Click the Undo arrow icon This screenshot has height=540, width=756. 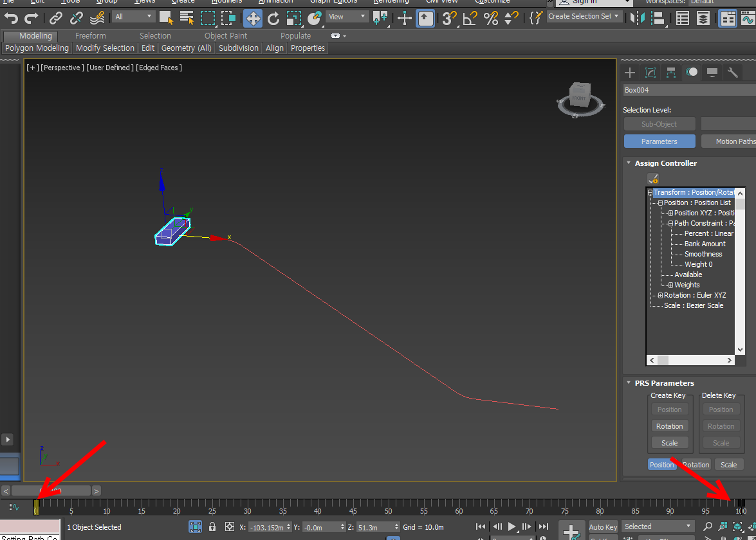11,18
